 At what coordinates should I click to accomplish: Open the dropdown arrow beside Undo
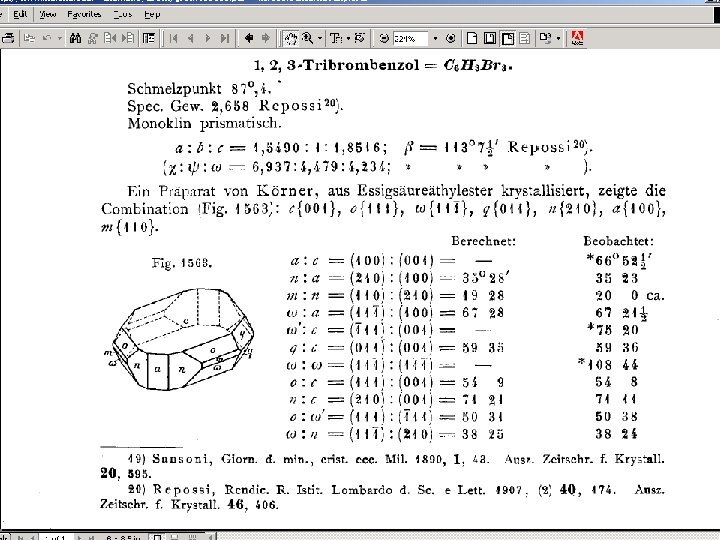59,38
